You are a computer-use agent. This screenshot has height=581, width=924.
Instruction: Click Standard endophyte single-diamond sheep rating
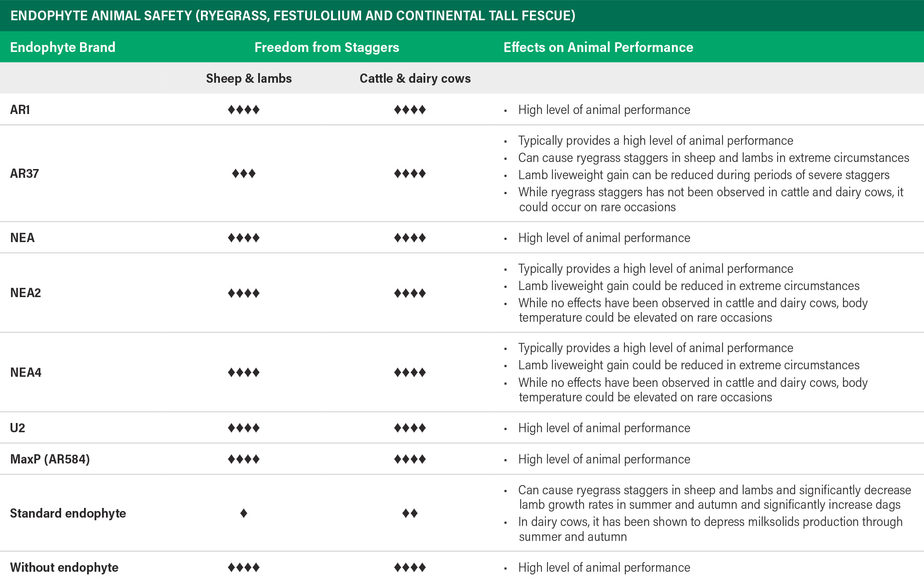point(244,513)
